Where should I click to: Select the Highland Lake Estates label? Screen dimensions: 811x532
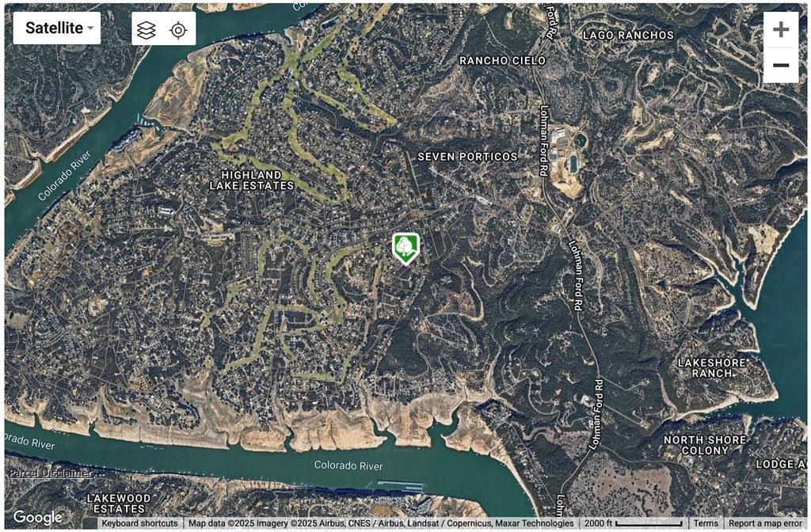(x=252, y=180)
